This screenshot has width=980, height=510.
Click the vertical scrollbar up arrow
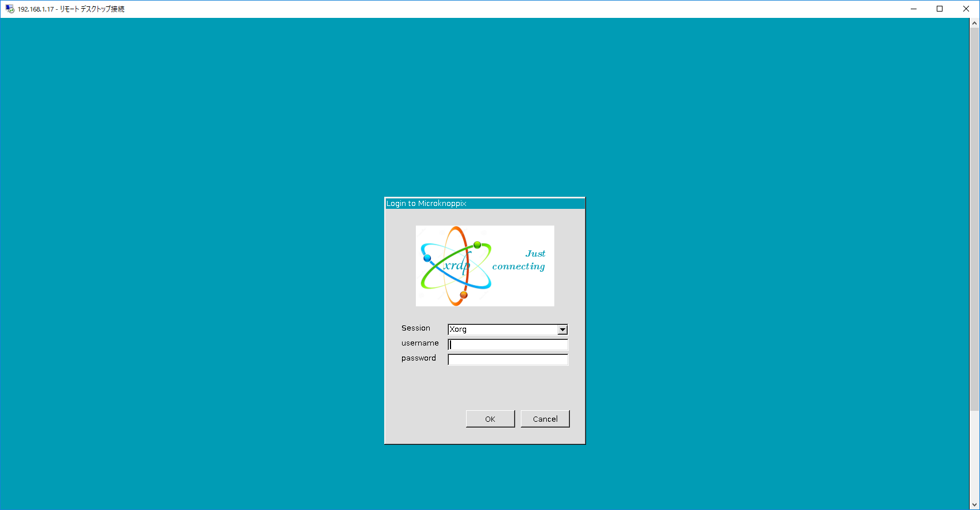975,23
